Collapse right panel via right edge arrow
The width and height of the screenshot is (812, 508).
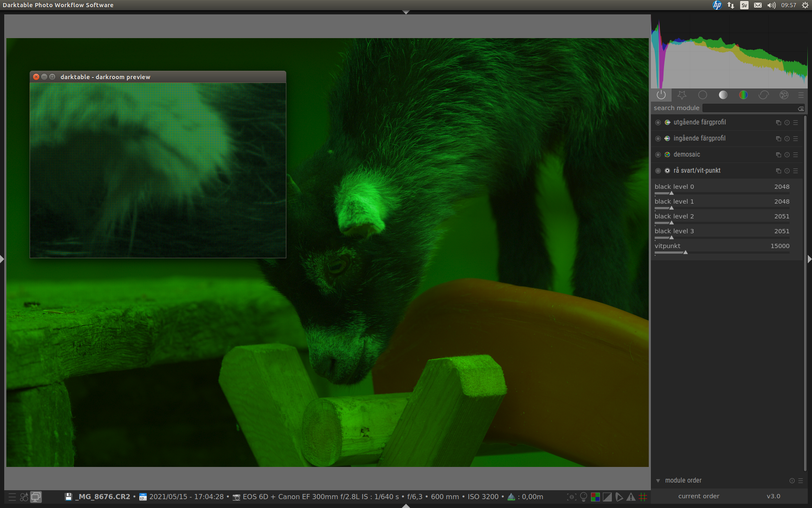[x=809, y=259]
